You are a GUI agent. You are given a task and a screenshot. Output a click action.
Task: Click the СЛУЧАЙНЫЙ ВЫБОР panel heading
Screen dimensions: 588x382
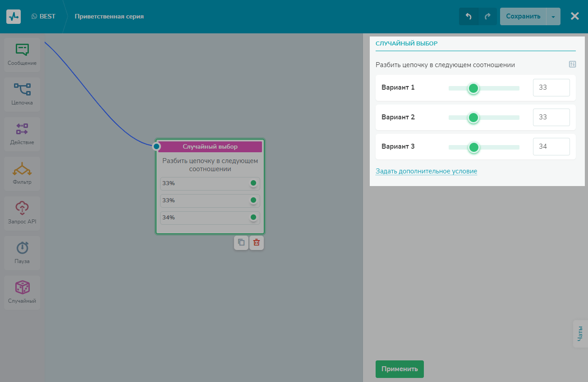pyautogui.click(x=407, y=44)
